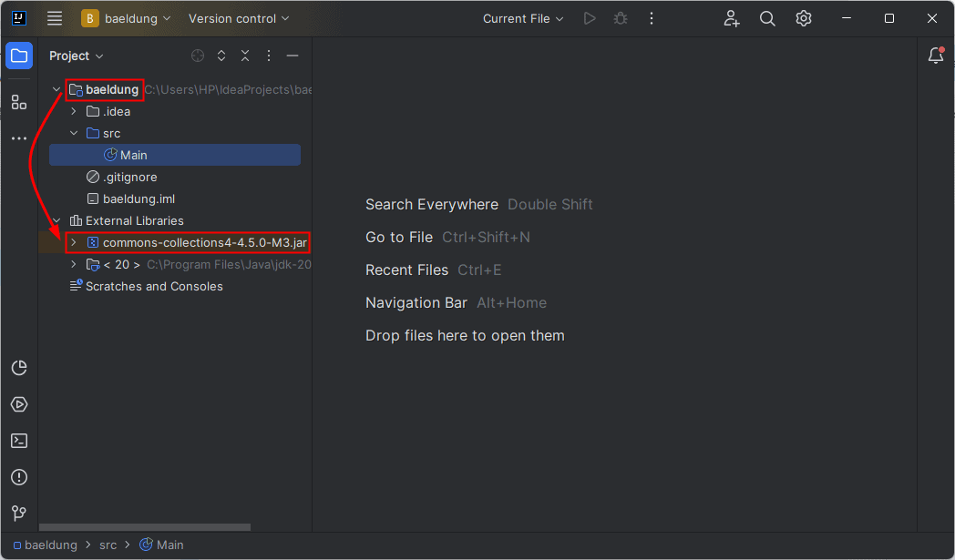Screen dimensions: 955x560
Task: Click the Navigation Bar hint text
Action: [x=416, y=303]
